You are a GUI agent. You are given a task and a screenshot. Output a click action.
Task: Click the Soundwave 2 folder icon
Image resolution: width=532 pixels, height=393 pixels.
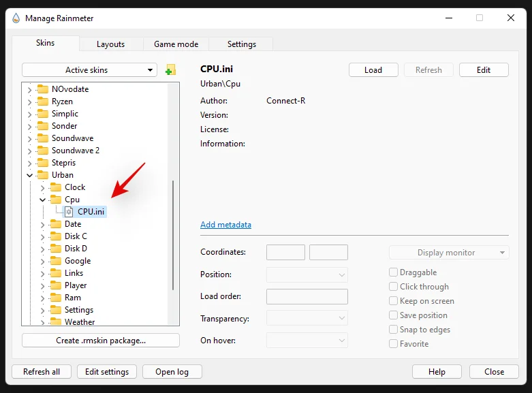tap(43, 150)
